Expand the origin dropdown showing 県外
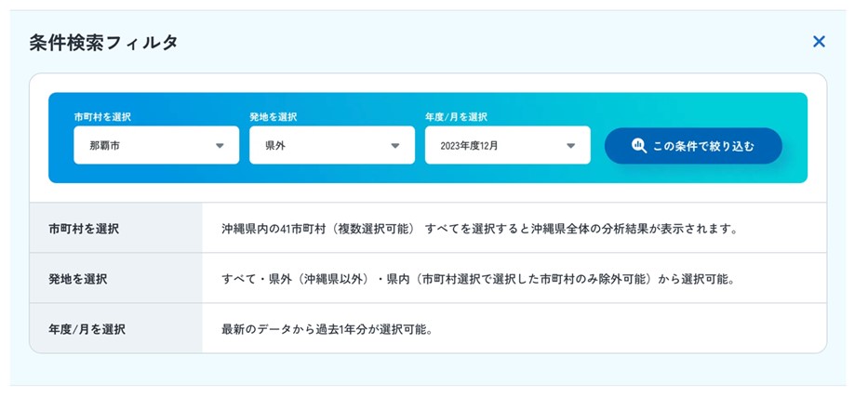This screenshot has width=868, height=397. [331, 146]
